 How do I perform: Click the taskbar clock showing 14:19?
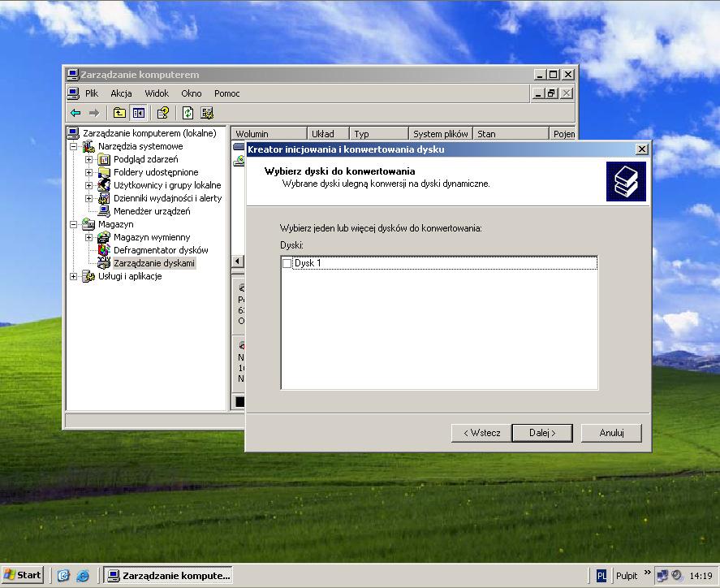701,576
